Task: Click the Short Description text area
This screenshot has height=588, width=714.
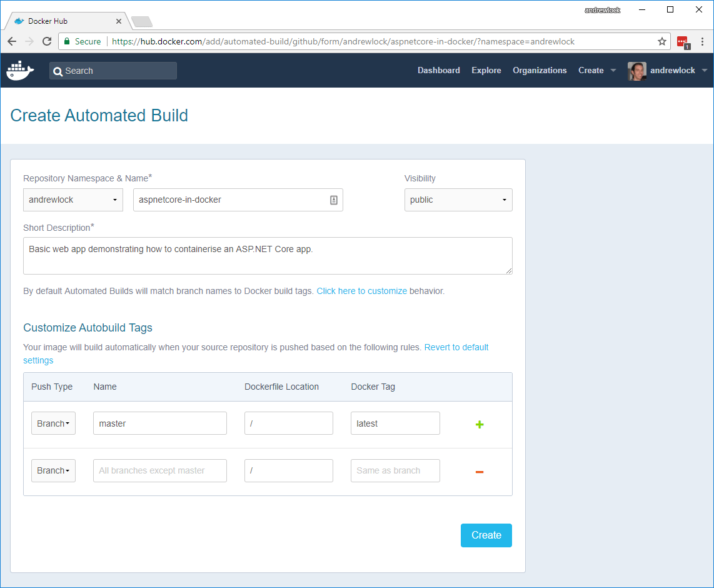Action: (x=268, y=256)
